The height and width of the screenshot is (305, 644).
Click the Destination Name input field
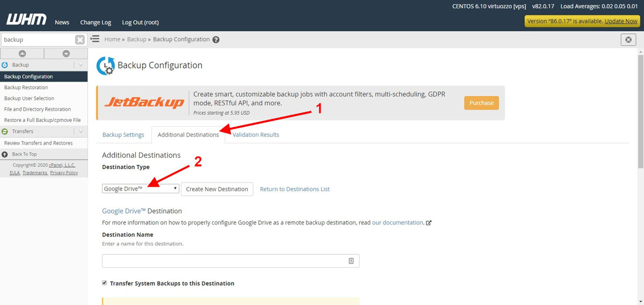(x=231, y=261)
